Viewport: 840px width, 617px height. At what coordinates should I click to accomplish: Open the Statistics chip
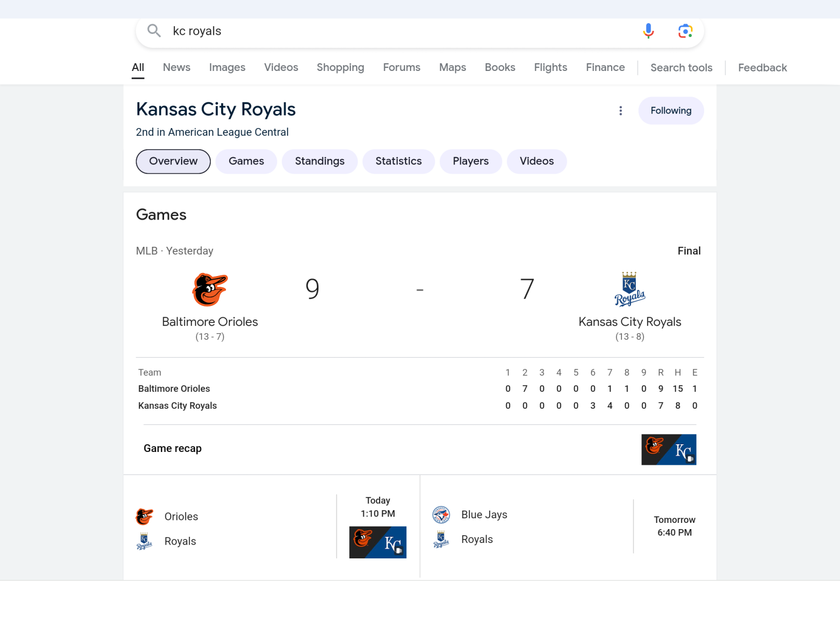point(398,161)
